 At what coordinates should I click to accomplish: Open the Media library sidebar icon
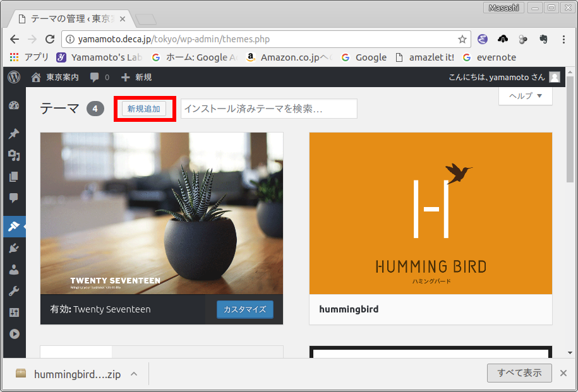click(14, 155)
